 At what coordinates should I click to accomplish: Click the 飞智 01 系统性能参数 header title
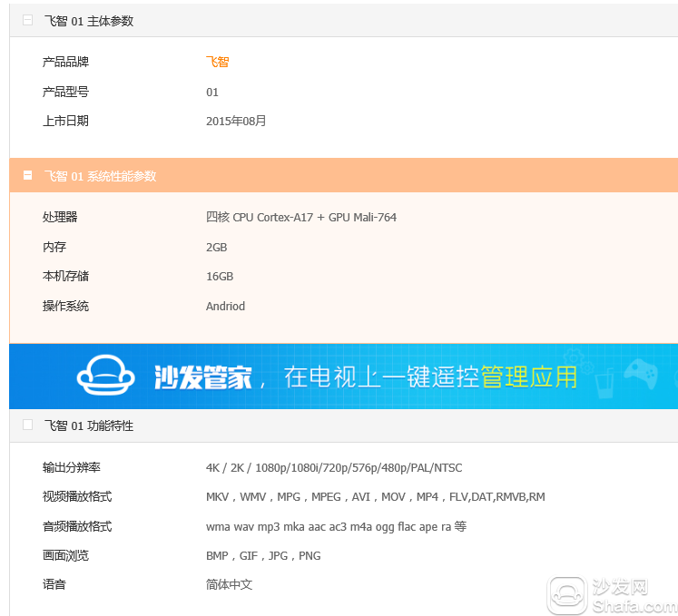pos(100,176)
